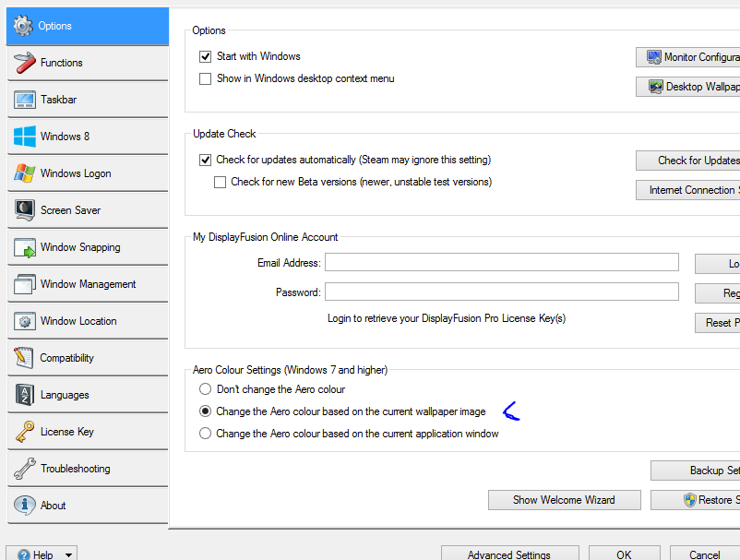Select Don't change the Aero colour

click(206, 389)
